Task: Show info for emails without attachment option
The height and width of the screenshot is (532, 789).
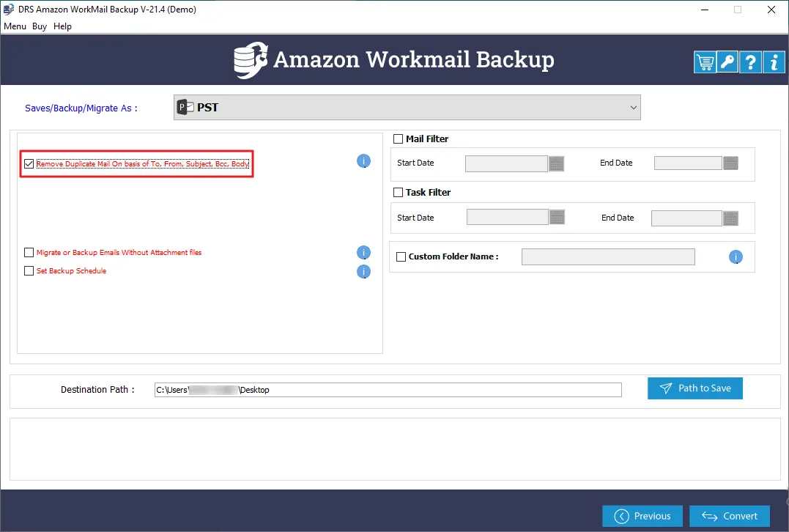Action: tap(363, 253)
